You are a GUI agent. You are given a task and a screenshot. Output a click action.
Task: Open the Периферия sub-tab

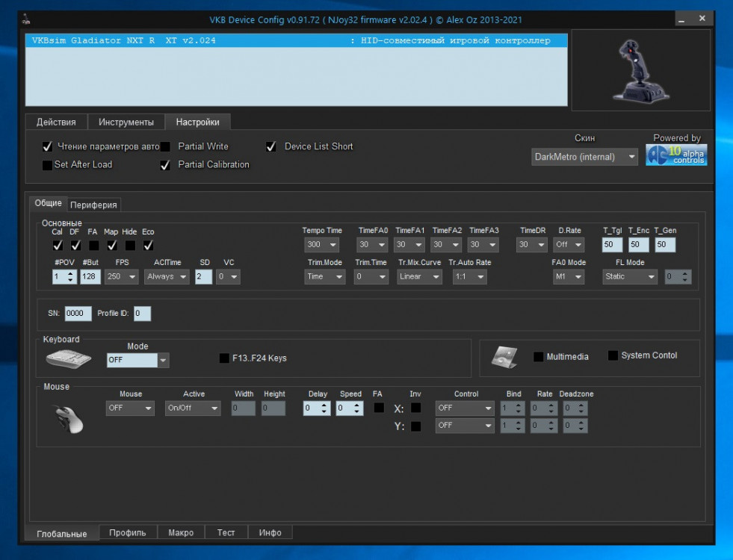click(94, 205)
